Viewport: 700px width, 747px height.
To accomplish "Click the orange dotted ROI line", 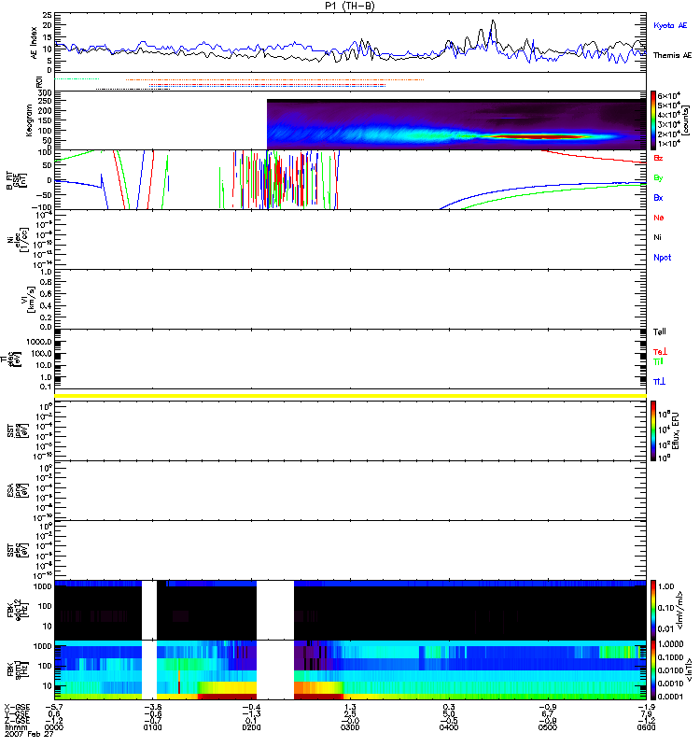I will (x=274, y=79).
